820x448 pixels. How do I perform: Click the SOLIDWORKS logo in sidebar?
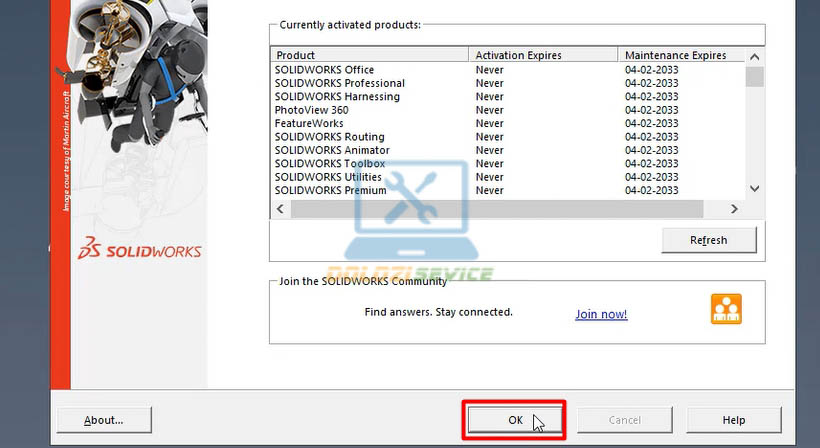pyautogui.click(x=140, y=250)
